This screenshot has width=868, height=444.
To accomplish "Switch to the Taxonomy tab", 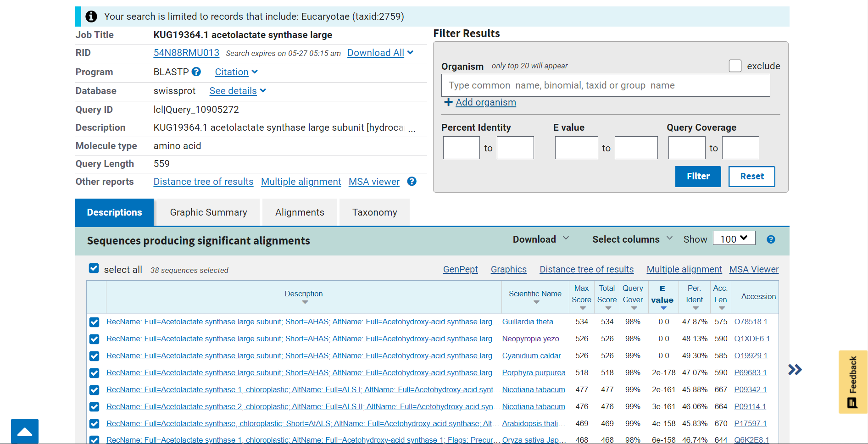I will coord(374,212).
